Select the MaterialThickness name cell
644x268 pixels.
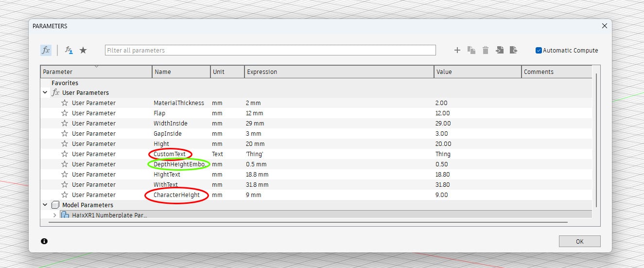(179, 103)
